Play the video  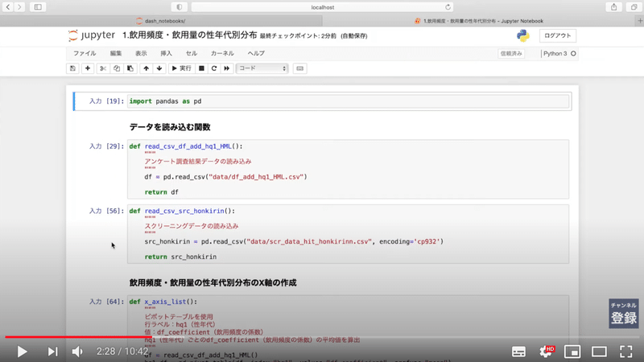tap(23, 352)
